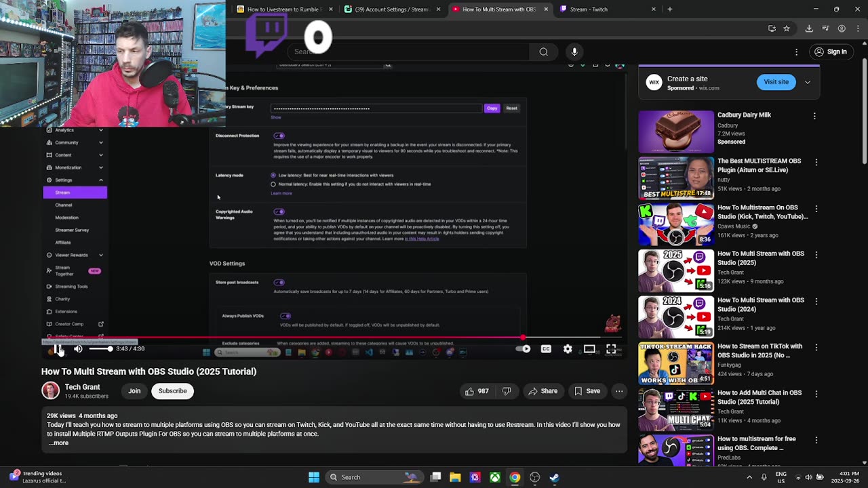Open the Chrome profile icon
The image size is (868, 488).
(x=842, y=28)
